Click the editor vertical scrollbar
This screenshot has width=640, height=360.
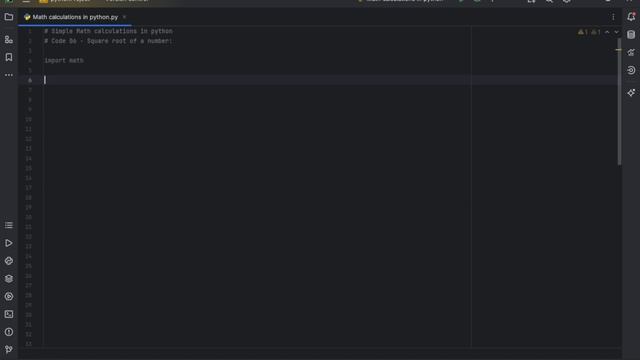(x=620, y=102)
